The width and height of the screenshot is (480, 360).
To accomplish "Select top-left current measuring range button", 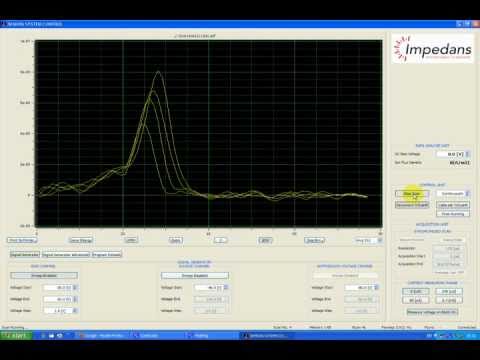I will tap(416, 292).
